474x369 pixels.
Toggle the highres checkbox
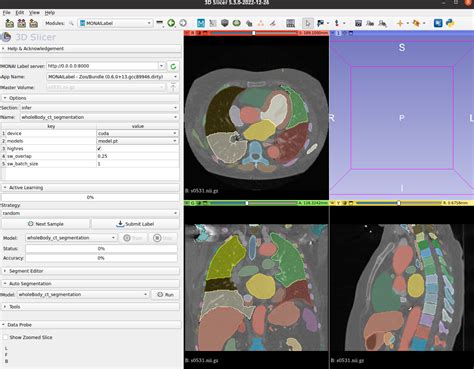click(99, 148)
